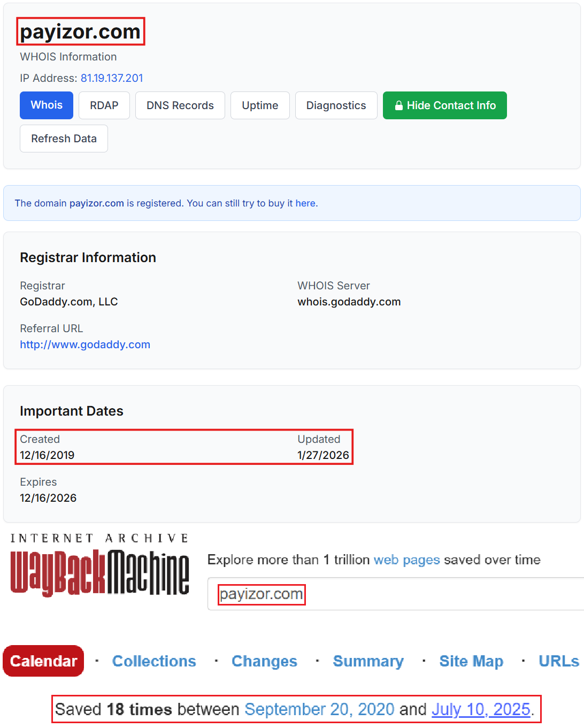Refresh the WHOIS data
The image size is (584, 728).
click(64, 139)
